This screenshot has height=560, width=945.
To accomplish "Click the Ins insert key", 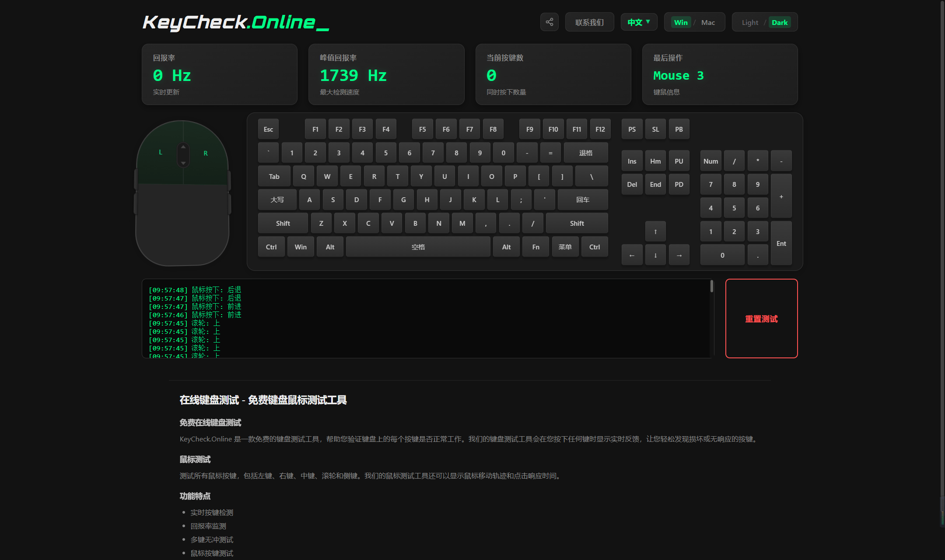I will (632, 161).
